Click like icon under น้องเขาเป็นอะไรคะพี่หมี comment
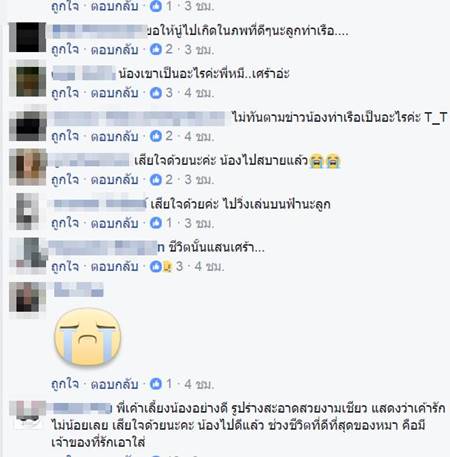 156,93
